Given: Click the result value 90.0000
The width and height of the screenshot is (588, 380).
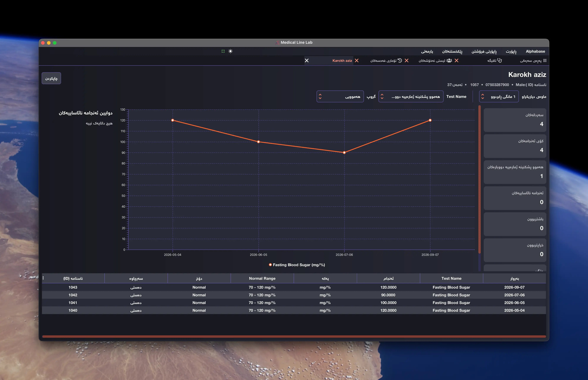Looking at the screenshot, I should click(x=388, y=295).
